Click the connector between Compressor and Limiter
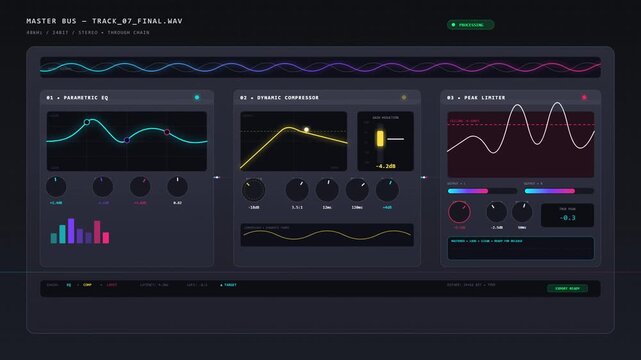The width and height of the screenshot is (641, 360). click(424, 177)
